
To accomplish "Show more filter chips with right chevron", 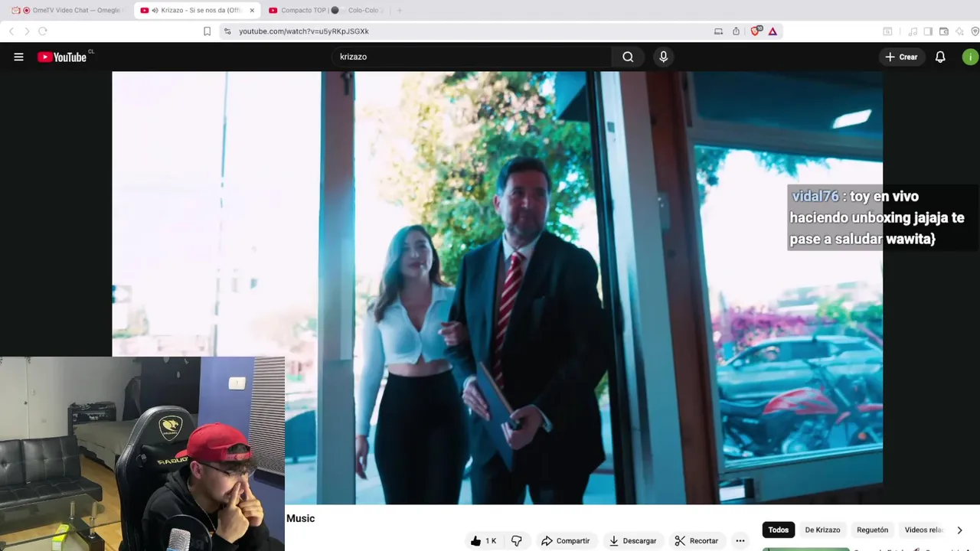I will coord(959,530).
